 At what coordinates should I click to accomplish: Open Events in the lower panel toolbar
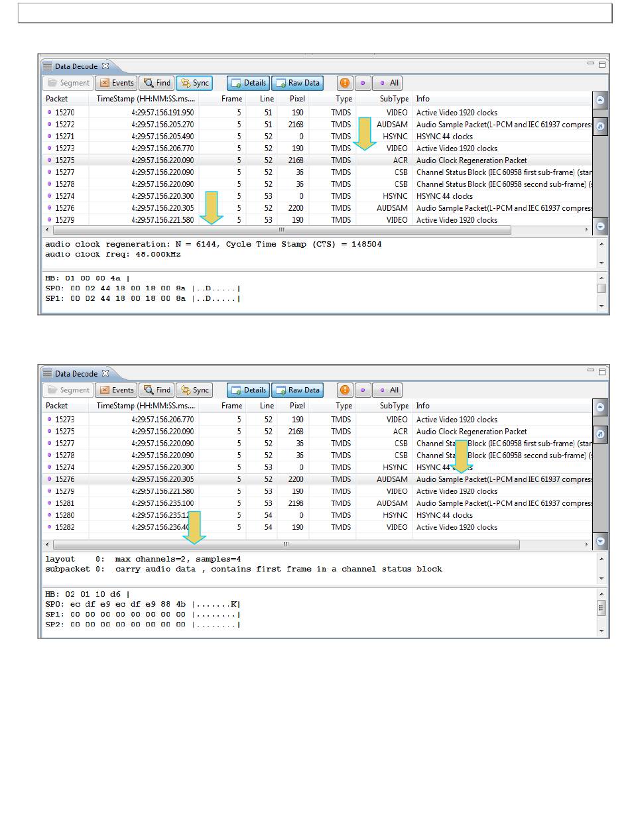(116, 390)
